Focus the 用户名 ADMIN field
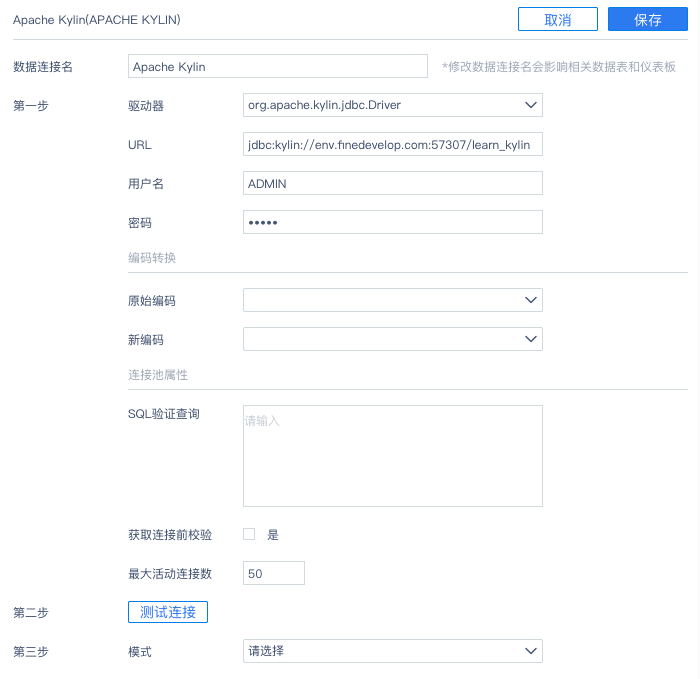Screen dimensions: 700x679 pos(393,183)
